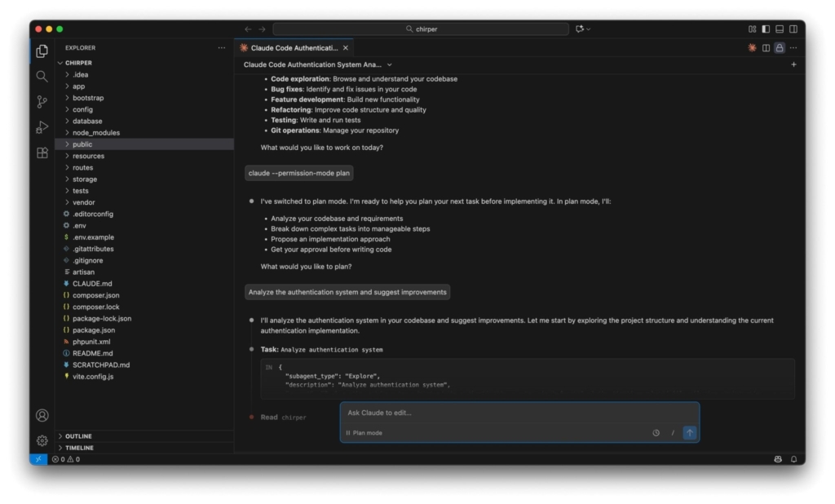Click the chirper command center search box
The image size is (835, 504).
421,29
